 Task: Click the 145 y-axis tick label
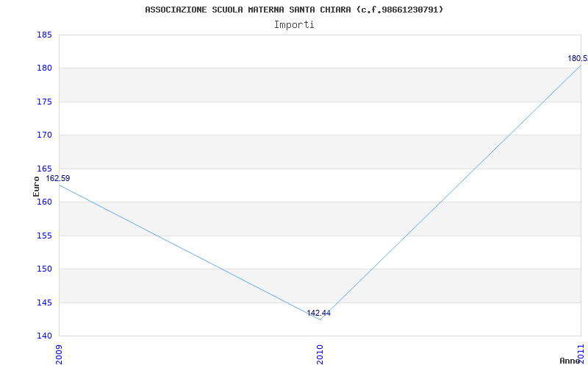[44, 302]
